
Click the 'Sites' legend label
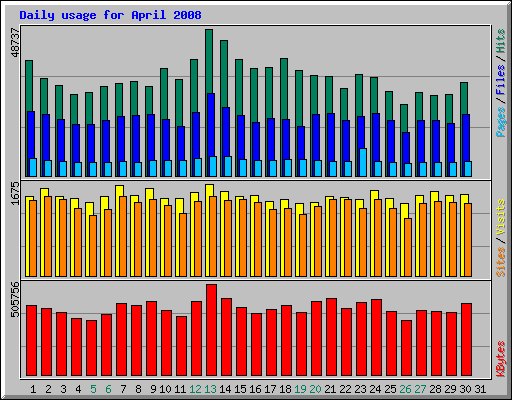[x=501, y=262]
